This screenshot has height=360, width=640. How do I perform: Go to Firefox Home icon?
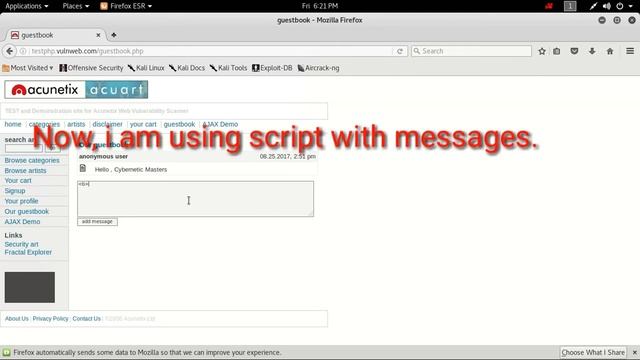coord(610,51)
